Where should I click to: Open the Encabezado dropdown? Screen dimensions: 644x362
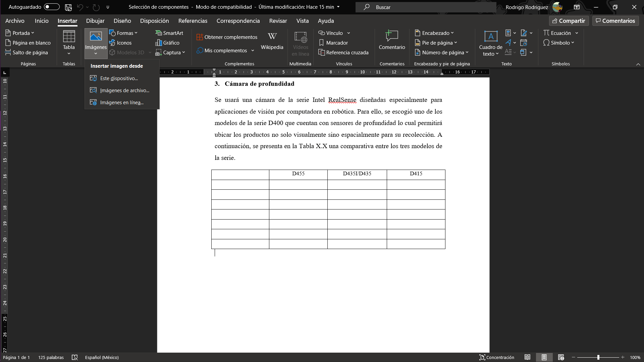click(x=434, y=33)
